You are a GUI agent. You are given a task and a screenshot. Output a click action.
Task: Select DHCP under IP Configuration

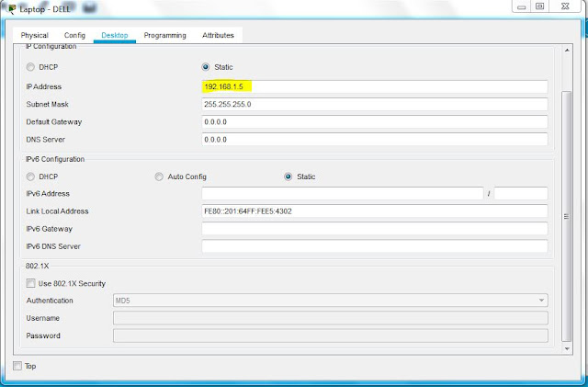[30, 67]
